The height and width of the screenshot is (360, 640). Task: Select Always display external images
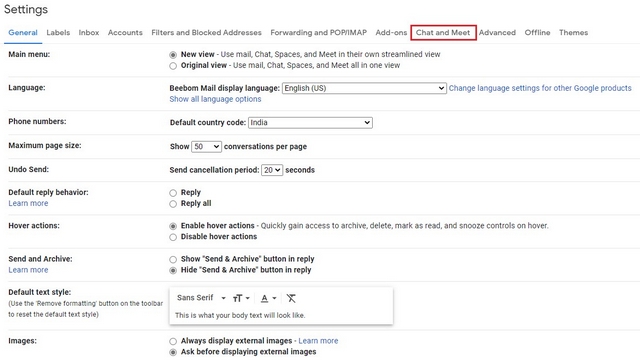(173, 341)
